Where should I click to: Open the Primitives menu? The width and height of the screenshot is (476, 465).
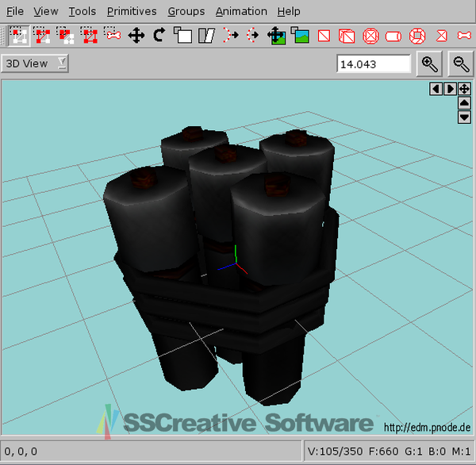(x=132, y=12)
